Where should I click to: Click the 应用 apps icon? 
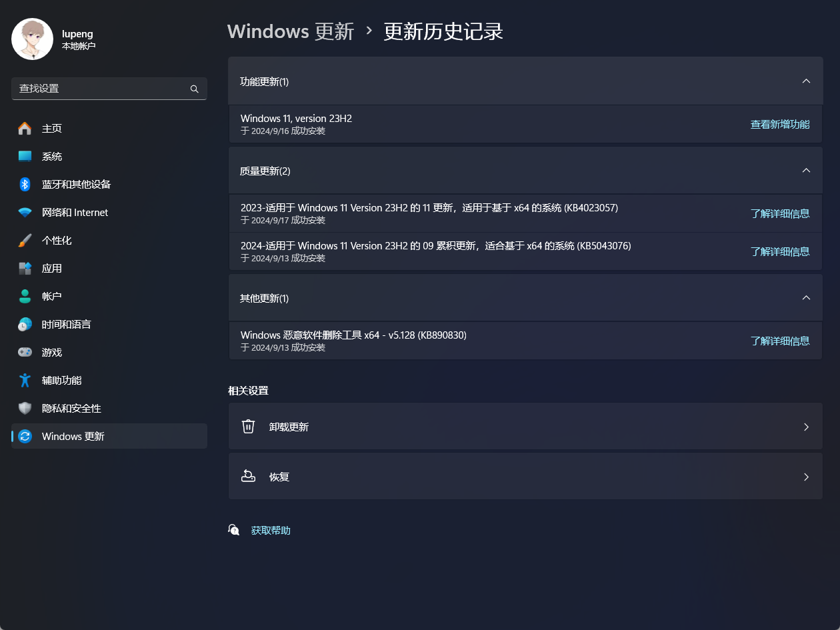click(x=25, y=268)
